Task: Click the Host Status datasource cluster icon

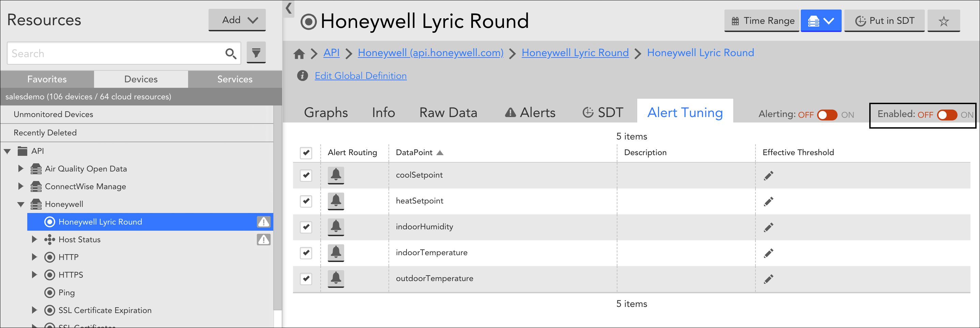Action: click(x=49, y=240)
